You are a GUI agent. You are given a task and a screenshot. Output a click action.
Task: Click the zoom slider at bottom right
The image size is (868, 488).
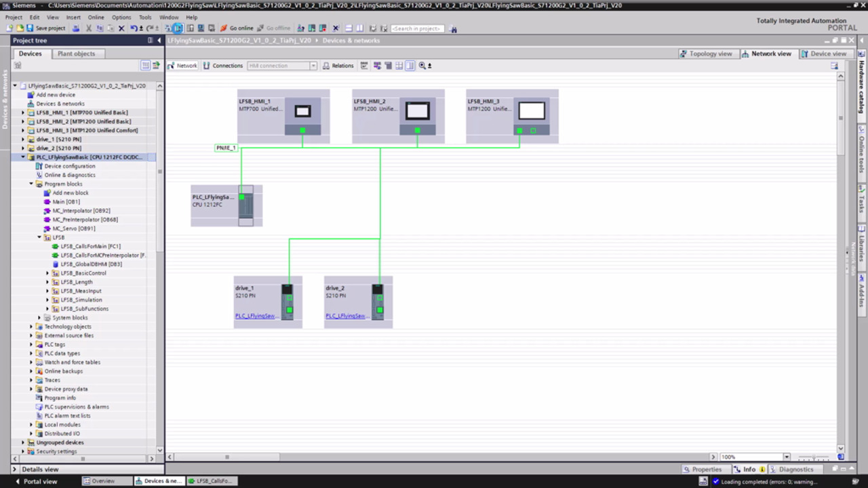pos(812,457)
